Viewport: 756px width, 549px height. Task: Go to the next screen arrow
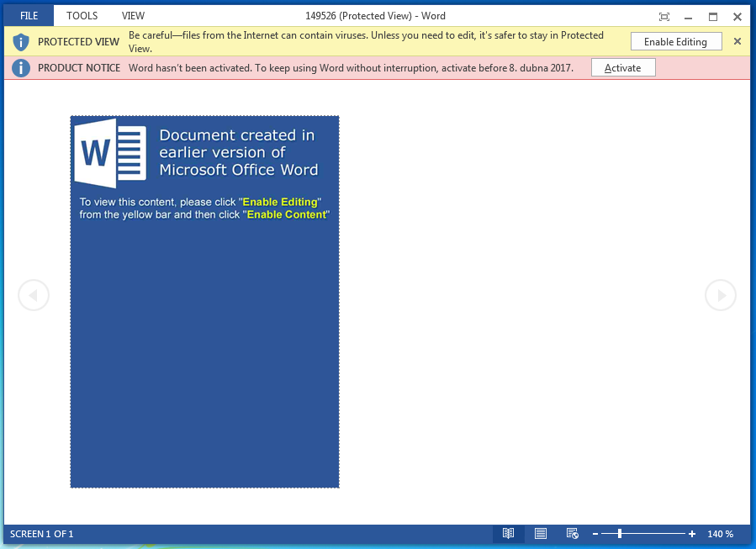pos(721,295)
